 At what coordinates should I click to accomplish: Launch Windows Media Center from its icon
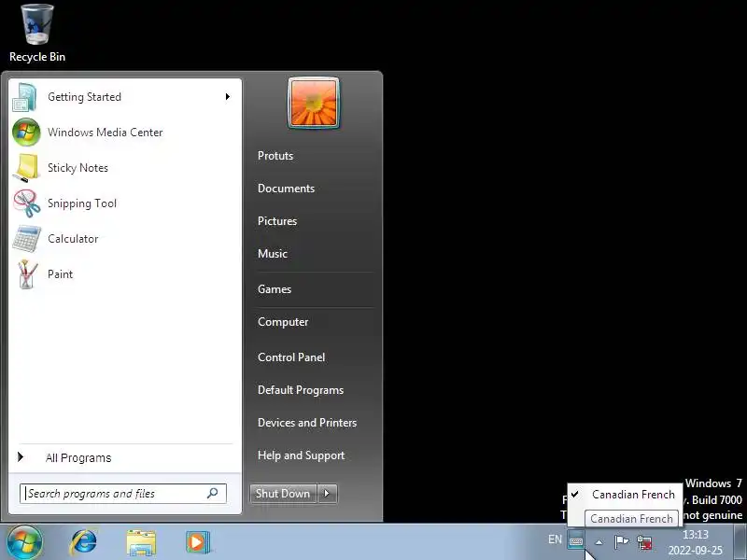coord(26,133)
